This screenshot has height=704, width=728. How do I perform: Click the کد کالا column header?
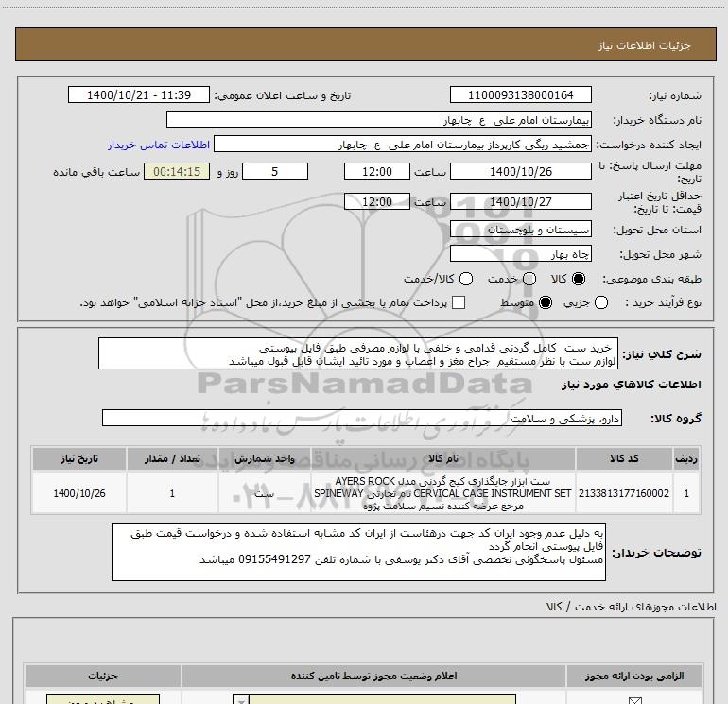[x=624, y=459]
